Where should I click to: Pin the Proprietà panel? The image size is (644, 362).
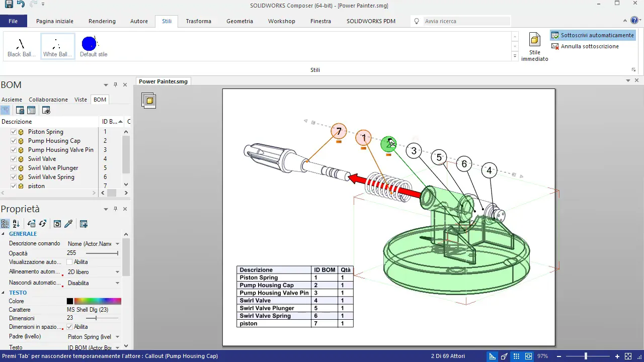tap(115, 209)
